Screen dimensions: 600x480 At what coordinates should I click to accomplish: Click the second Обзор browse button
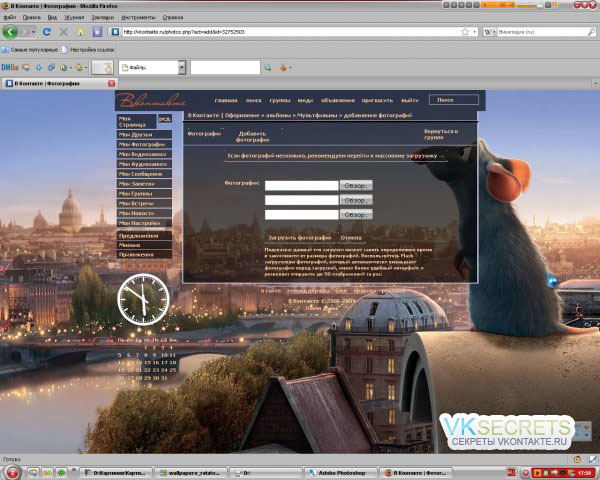pyautogui.click(x=356, y=200)
